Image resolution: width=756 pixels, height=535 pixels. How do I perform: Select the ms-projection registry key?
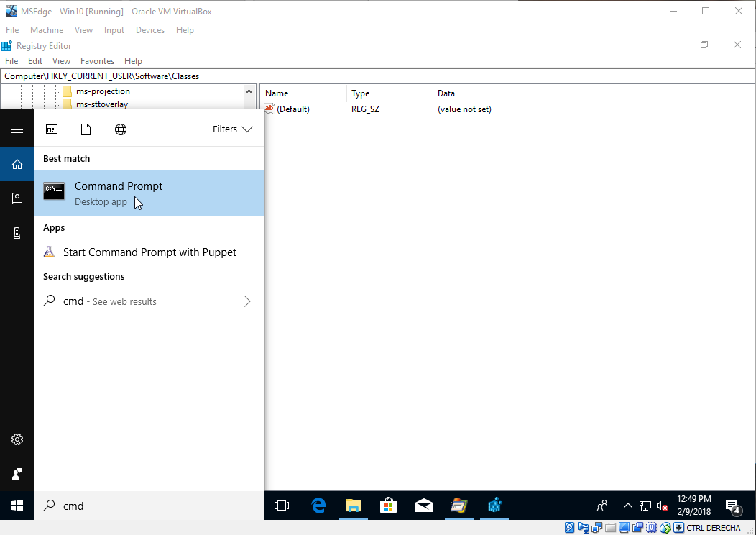[x=102, y=91]
